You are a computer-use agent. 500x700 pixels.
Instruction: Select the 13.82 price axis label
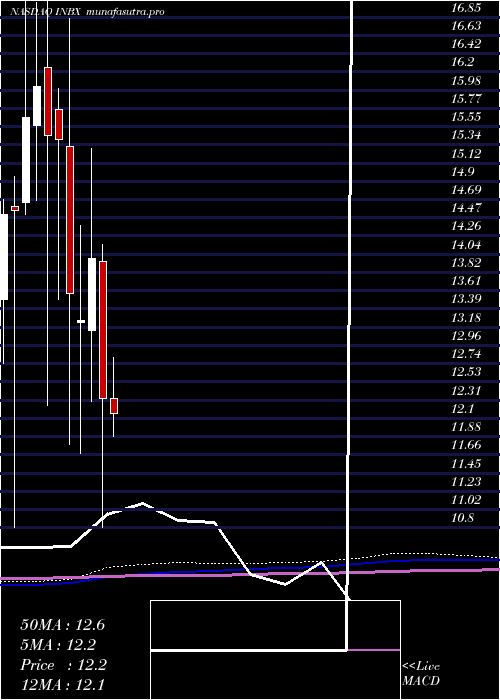pos(466,263)
